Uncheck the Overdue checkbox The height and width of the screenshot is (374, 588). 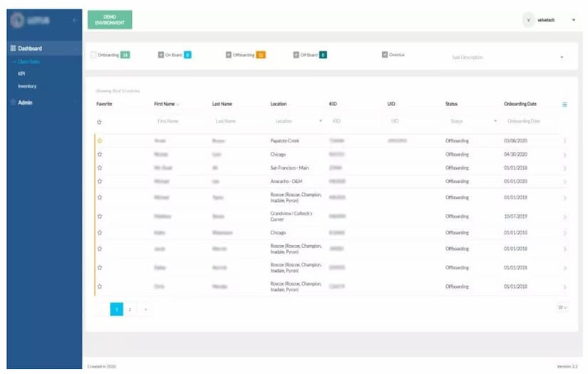point(385,55)
